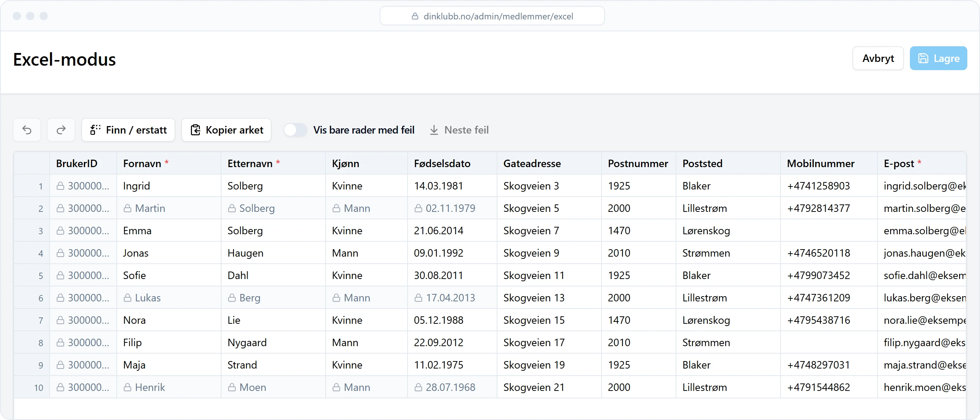Save changes with Lagre button
The height and width of the screenshot is (420, 980).
(938, 58)
